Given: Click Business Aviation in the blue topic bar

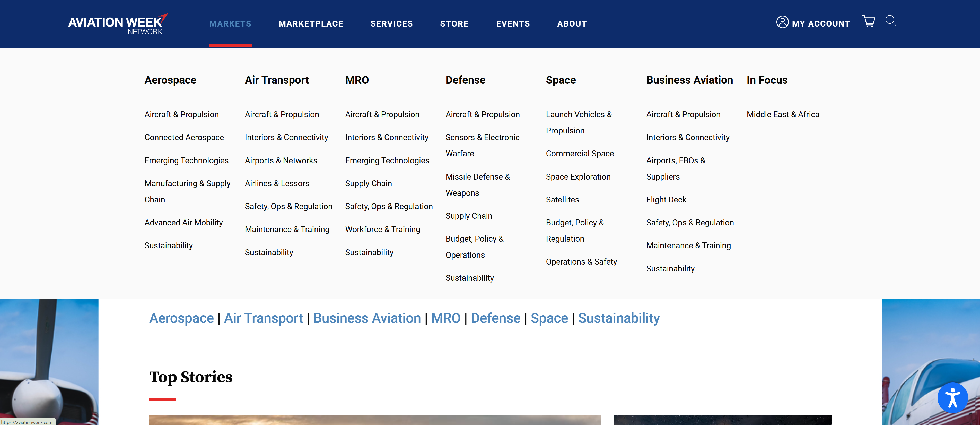Looking at the screenshot, I should pyautogui.click(x=367, y=318).
